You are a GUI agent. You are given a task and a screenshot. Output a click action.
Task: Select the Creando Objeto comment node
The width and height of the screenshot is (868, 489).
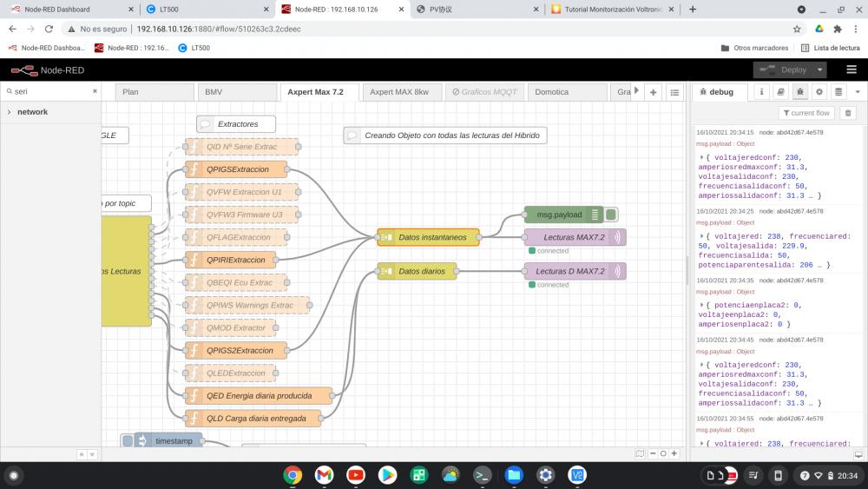445,135
